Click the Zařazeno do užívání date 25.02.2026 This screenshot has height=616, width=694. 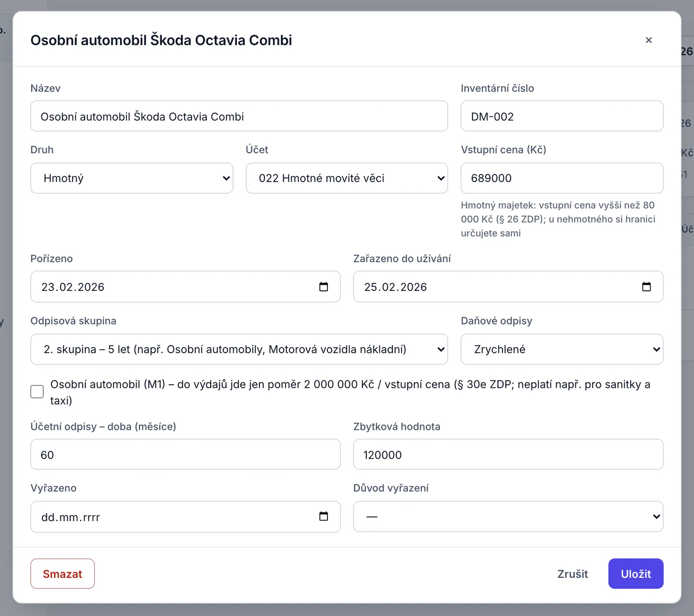508,287
